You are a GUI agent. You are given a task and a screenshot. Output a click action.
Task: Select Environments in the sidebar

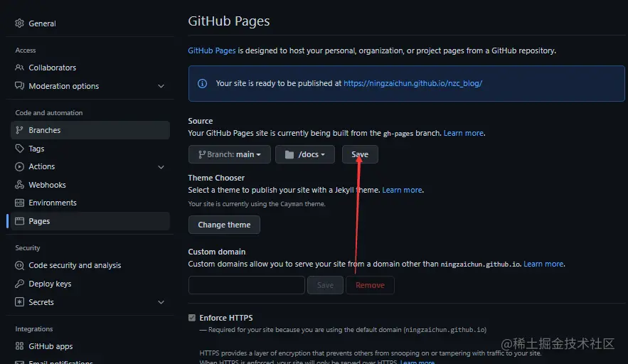(90, 203)
